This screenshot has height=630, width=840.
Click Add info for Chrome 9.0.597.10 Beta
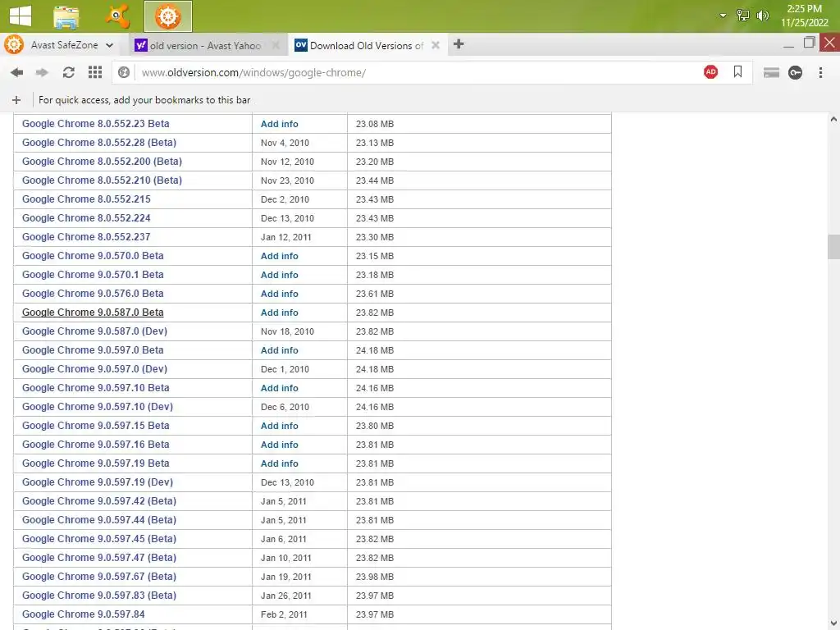pos(279,388)
